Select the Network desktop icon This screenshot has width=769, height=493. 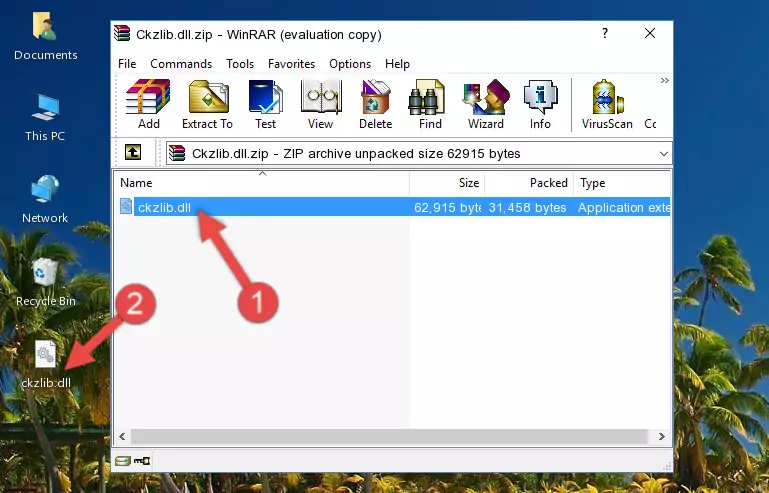(45, 199)
